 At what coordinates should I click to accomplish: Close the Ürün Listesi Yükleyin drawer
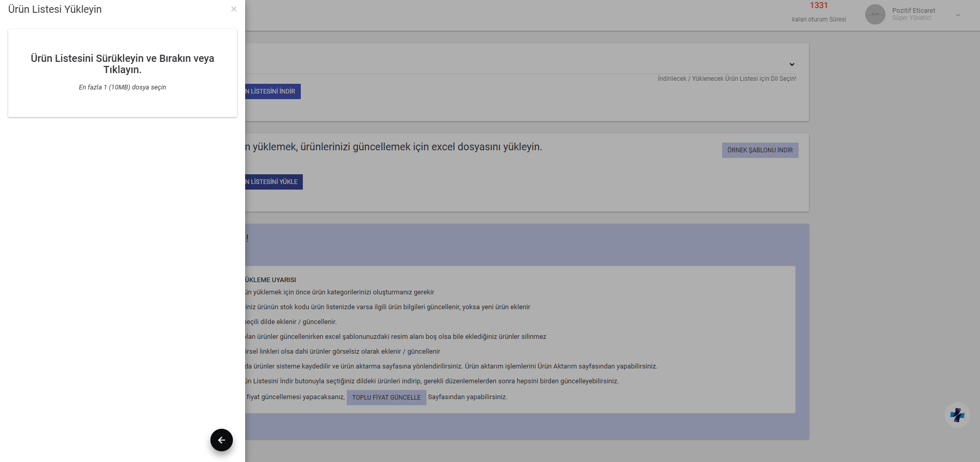(x=233, y=9)
